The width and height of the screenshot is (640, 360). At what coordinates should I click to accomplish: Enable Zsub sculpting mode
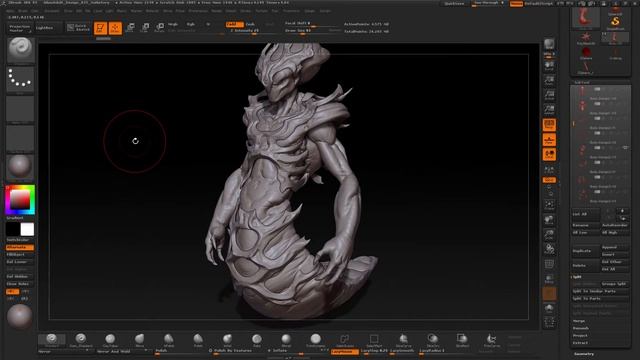250,24
